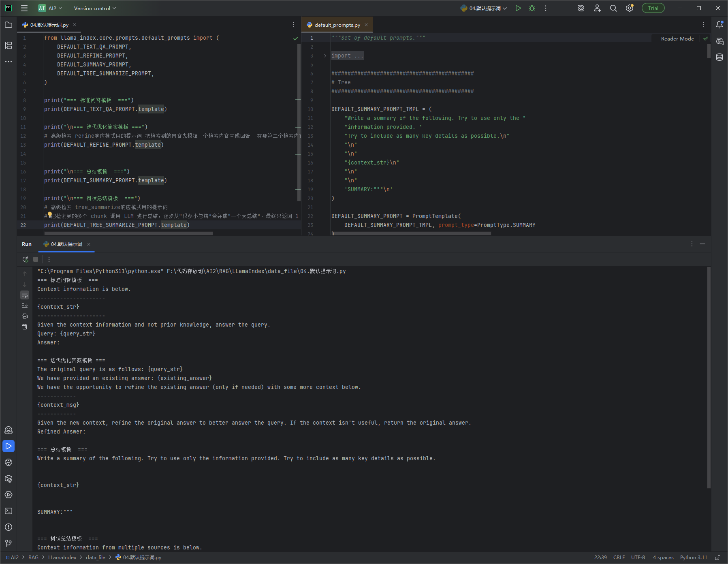Click LLamaIndex breadcrumb in navigation bar
The height and width of the screenshot is (564, 728).
62,558
